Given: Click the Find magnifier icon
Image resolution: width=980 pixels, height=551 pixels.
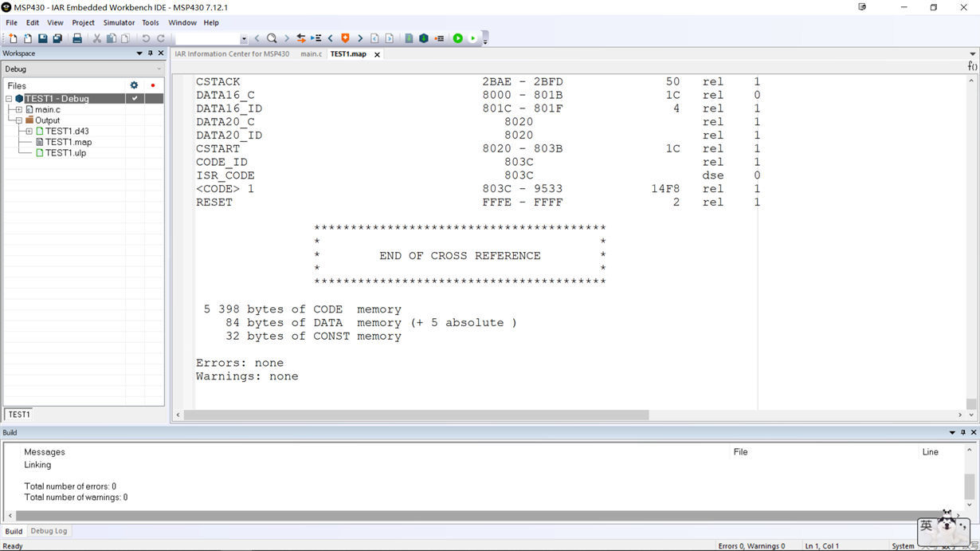Looking at the screenshot, I should tap(272, 38).
